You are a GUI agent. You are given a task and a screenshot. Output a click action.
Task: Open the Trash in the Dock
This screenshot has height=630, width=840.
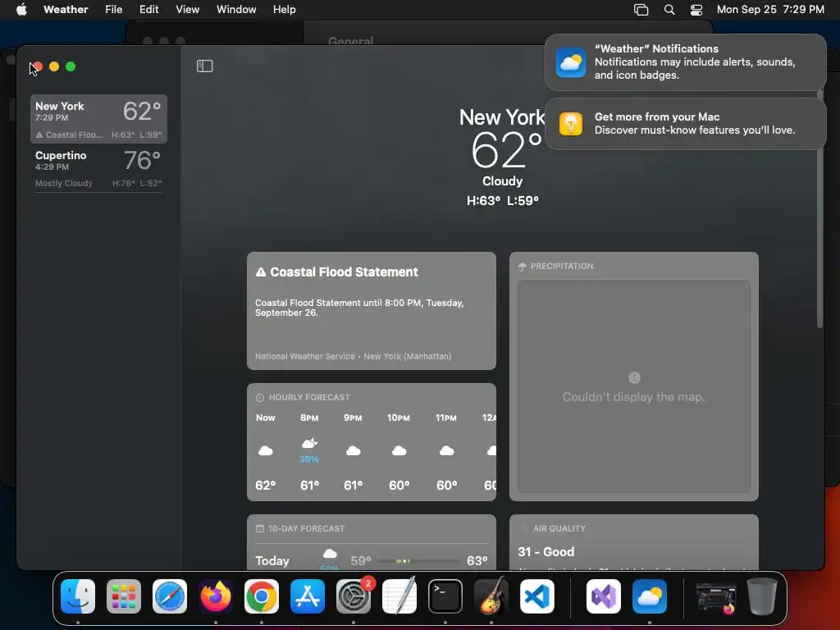pyautogui.click(x=762, y=596)
